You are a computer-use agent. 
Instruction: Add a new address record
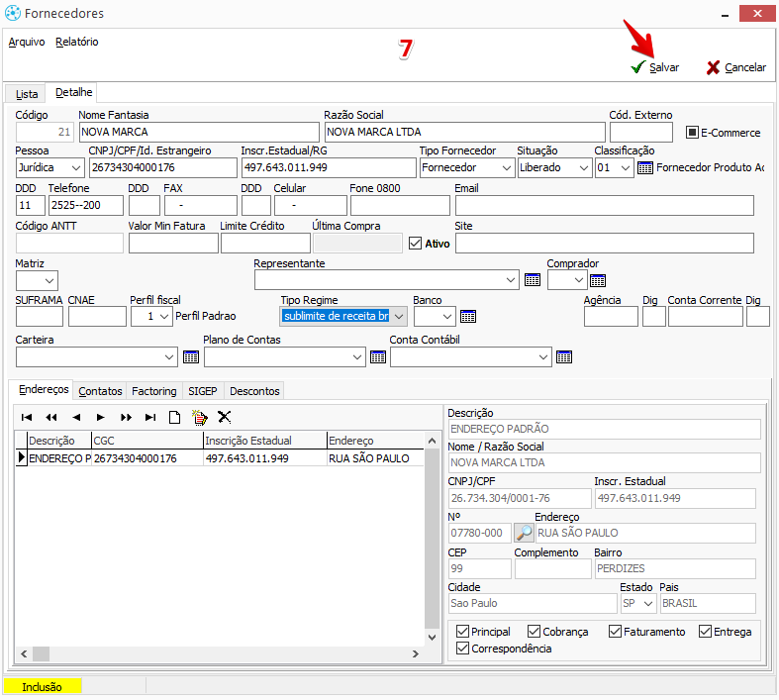(x=174, y=417)
